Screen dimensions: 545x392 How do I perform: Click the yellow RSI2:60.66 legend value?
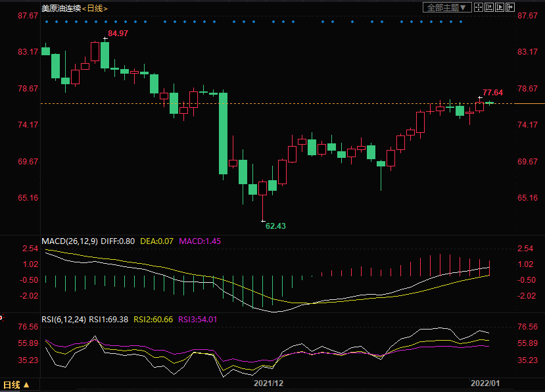click(153, 320)
